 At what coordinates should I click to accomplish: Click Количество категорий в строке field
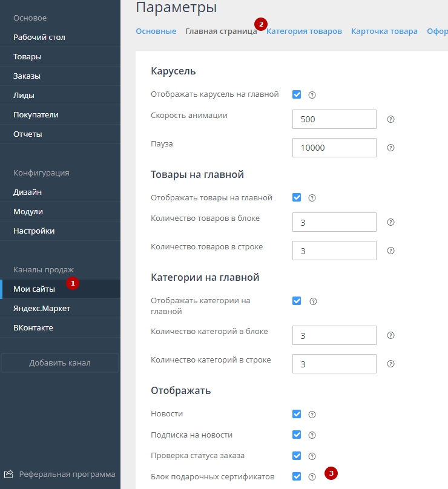click(334, 364)
